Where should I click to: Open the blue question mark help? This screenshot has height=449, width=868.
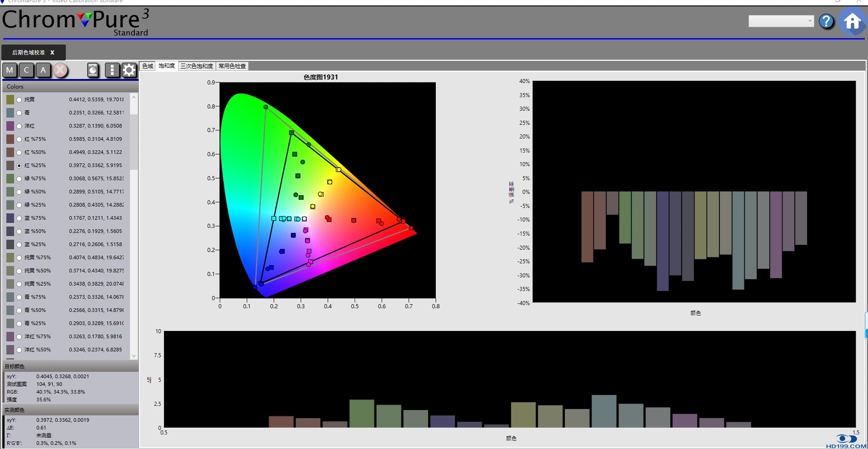[827, 21]
